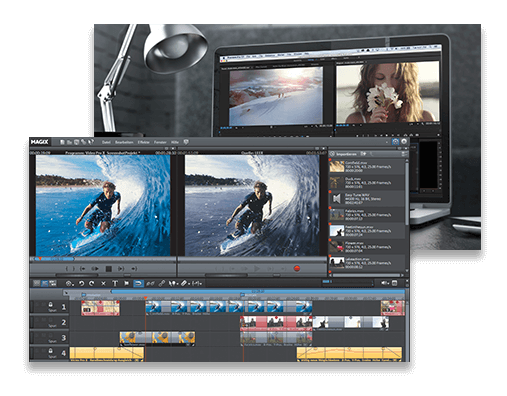This screenshot has height=396, width=507.
Task: Select the Cornfield clip thumbnail in media pool
Action: point(337,166)
